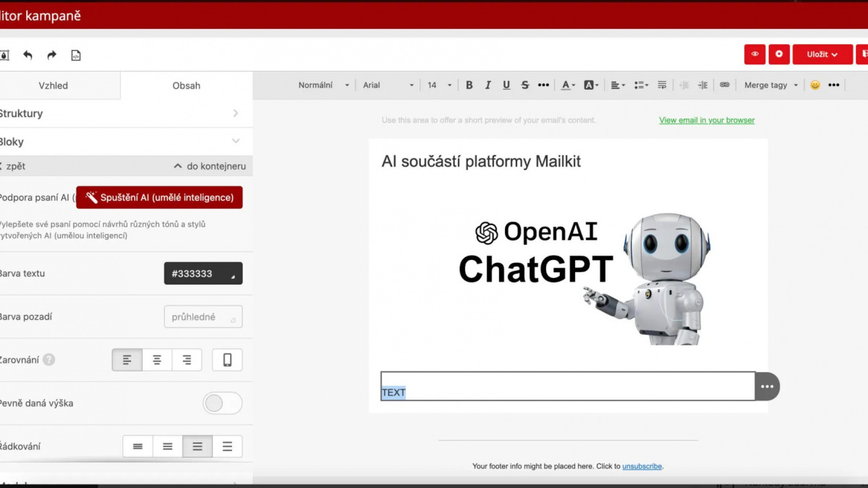868x488 pixels.
Task: Open the HTML source code icon
Action: click(76, 55)
